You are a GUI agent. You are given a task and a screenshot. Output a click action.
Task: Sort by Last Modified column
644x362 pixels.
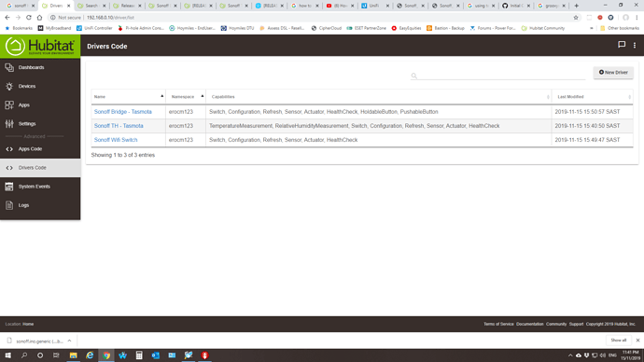coord(593,96)
